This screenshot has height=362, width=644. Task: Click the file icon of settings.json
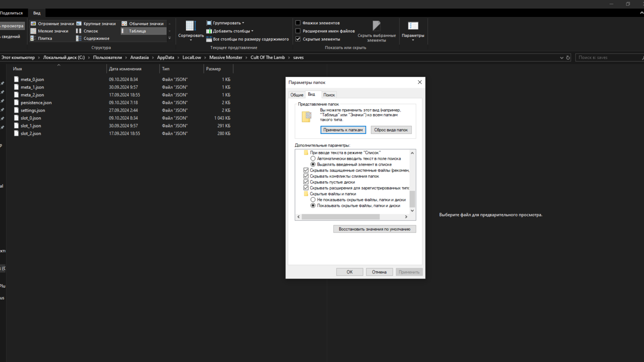click(x=16, y=110)
